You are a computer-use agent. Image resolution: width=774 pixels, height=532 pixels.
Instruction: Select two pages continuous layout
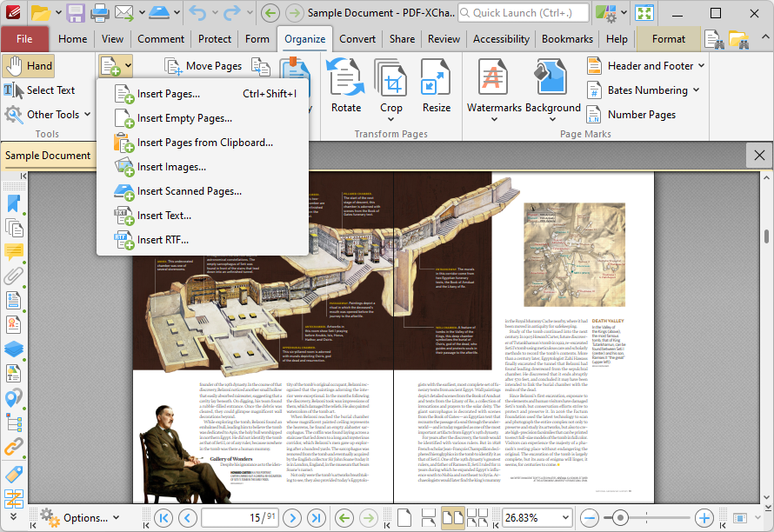(477, 518)
